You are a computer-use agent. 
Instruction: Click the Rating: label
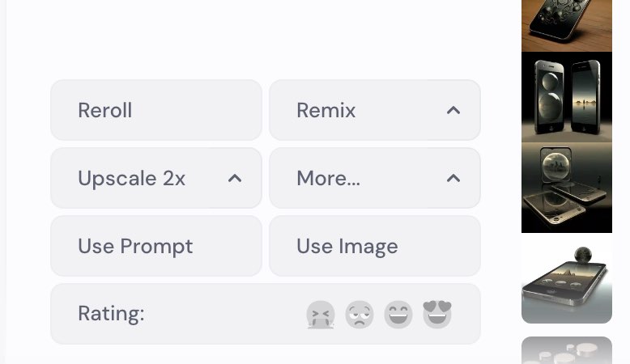pyautogui.click(x=111, y=314)
